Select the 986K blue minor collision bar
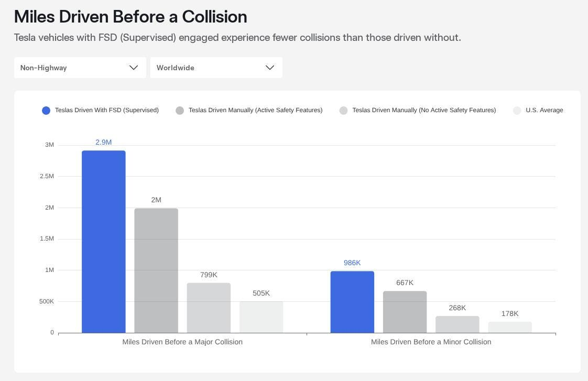 [352, 301]
